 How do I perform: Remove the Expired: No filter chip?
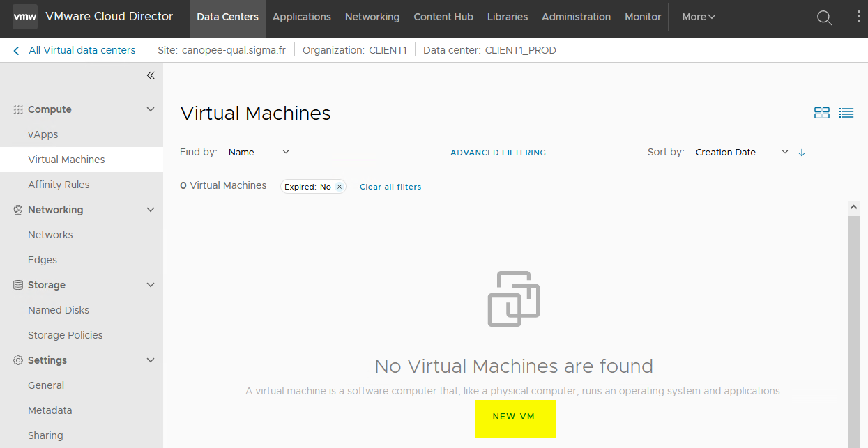(340, 187)
